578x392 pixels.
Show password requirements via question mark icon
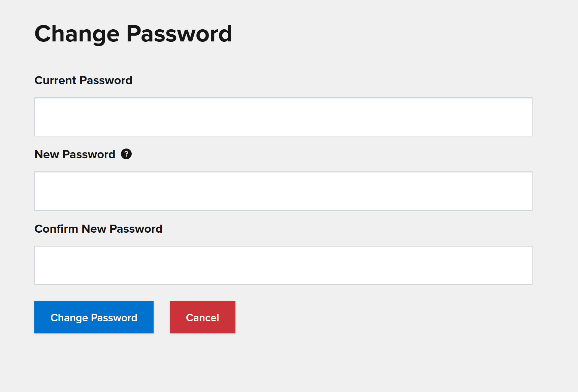click(x=126, y=154)
